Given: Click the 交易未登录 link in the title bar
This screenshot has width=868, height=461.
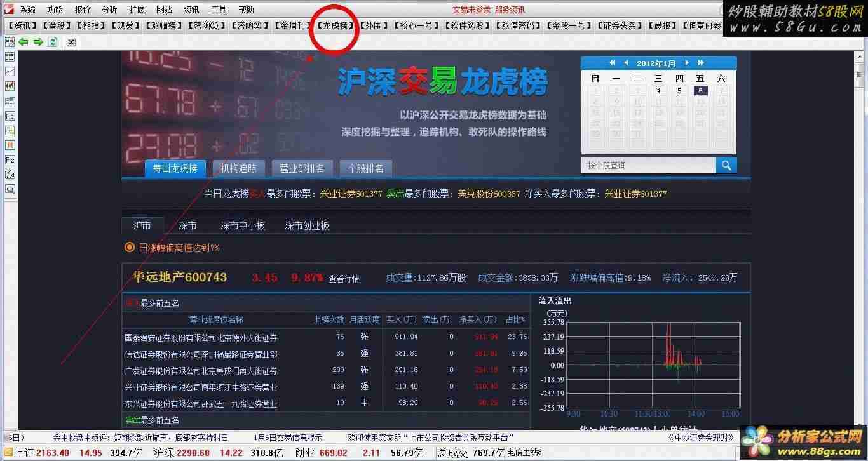Looking at the screenshot, I should click(x=471, y=10).
